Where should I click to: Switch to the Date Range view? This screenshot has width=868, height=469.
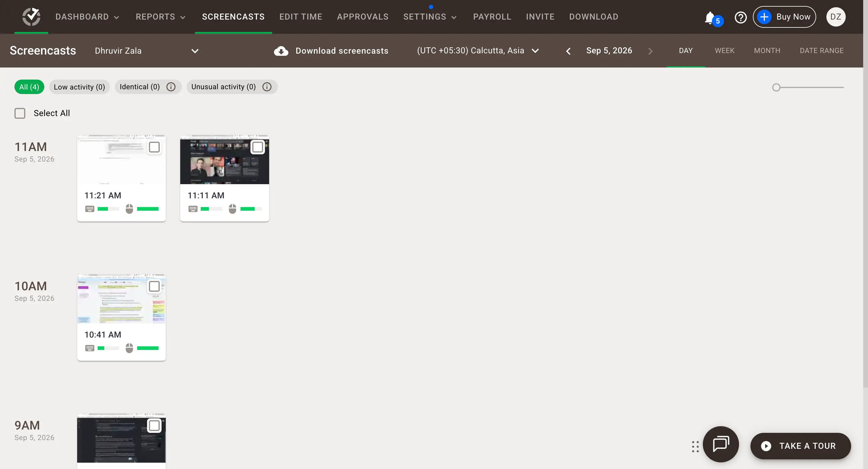822,51
